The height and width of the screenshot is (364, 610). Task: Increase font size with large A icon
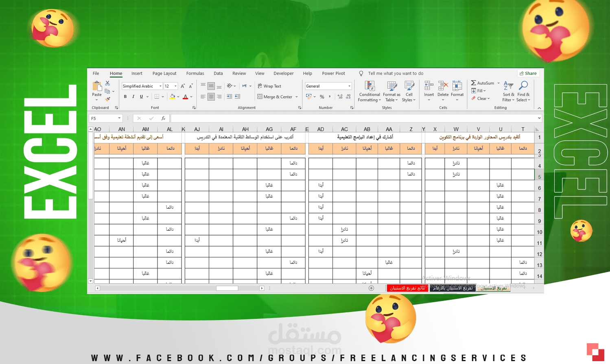(x=183, y=86)
